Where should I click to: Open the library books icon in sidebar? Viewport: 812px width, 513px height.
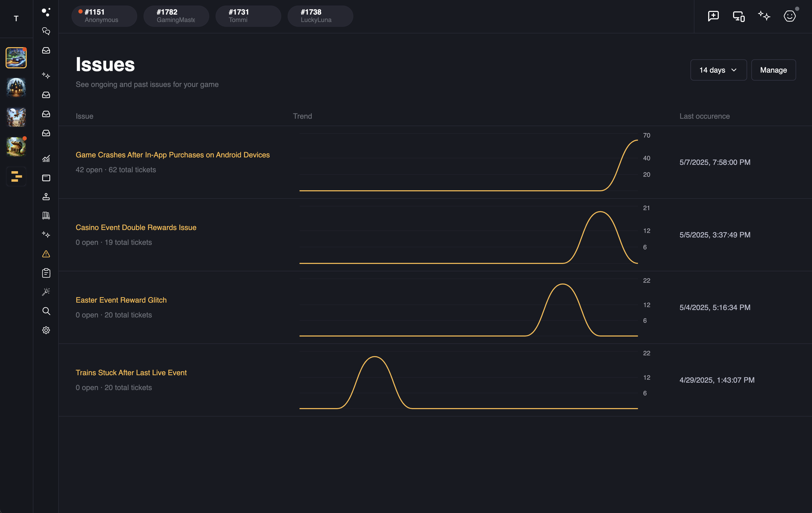(x=46, y=215)
